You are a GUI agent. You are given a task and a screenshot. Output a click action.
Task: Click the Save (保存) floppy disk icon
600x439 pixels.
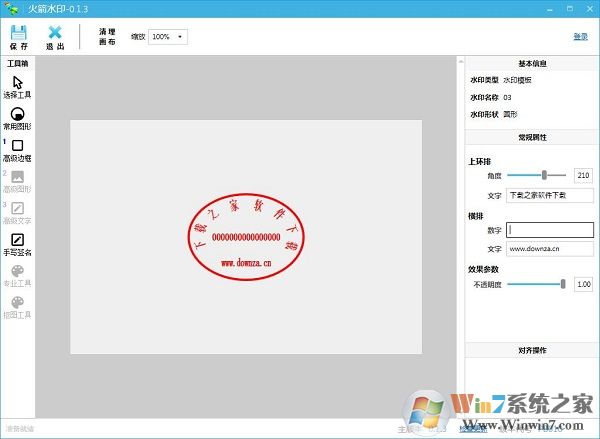[18, 33]
